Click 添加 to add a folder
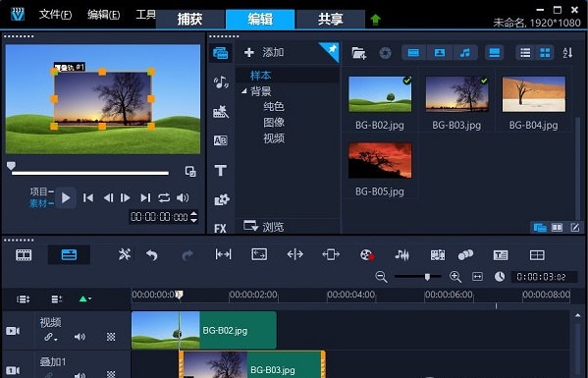 tap(264, 52)
